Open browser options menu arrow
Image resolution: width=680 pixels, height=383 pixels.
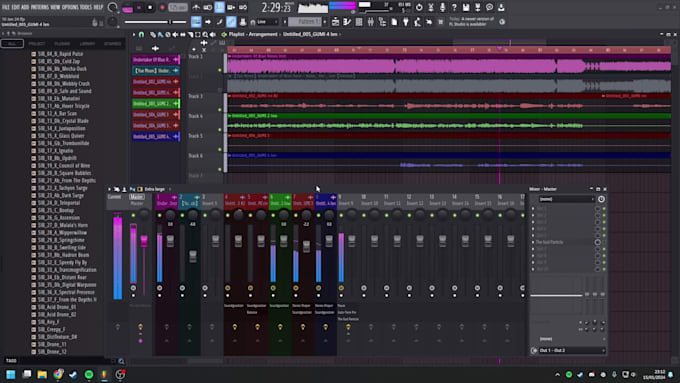pyautogui.click(x=3, y=33)
